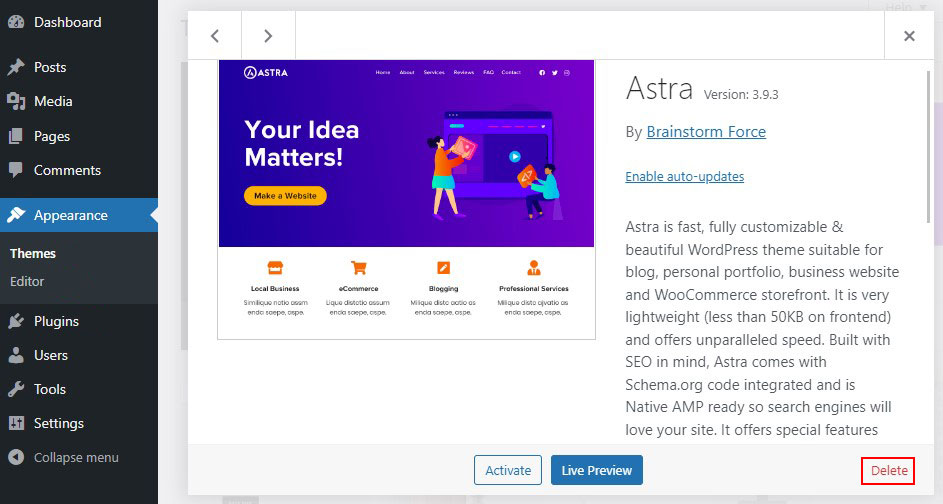Click the Settings sliders icon
This screenshot has height=504, width=943.
tap(16, 423)
